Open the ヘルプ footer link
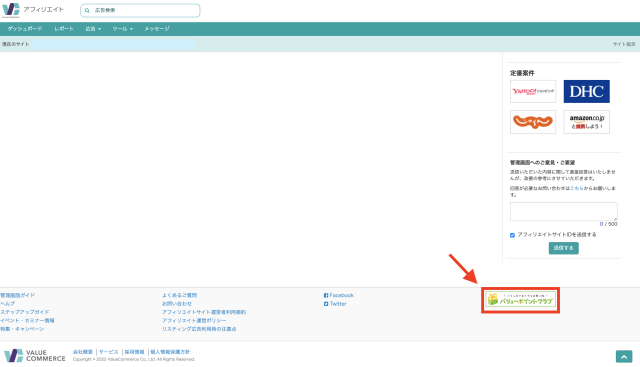 point(7,304)
